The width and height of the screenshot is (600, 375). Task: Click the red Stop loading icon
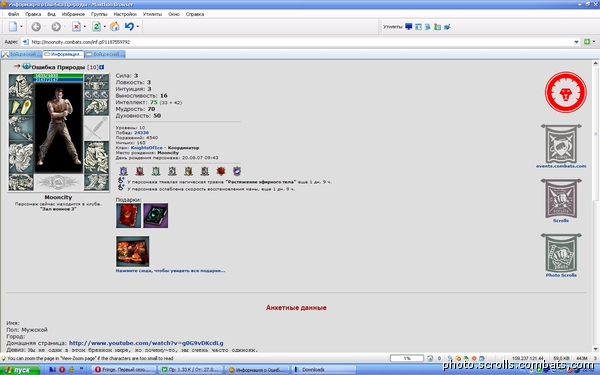(76, 27)
